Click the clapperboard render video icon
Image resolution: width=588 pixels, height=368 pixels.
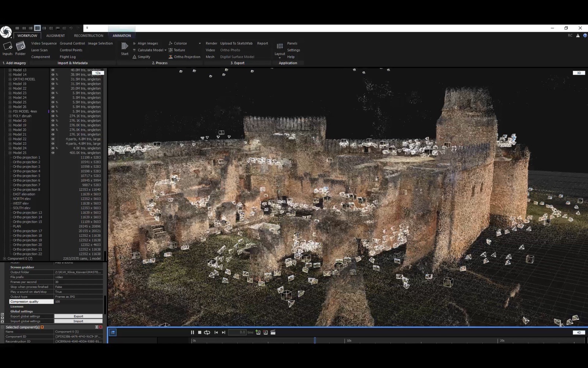pos(273,332)
